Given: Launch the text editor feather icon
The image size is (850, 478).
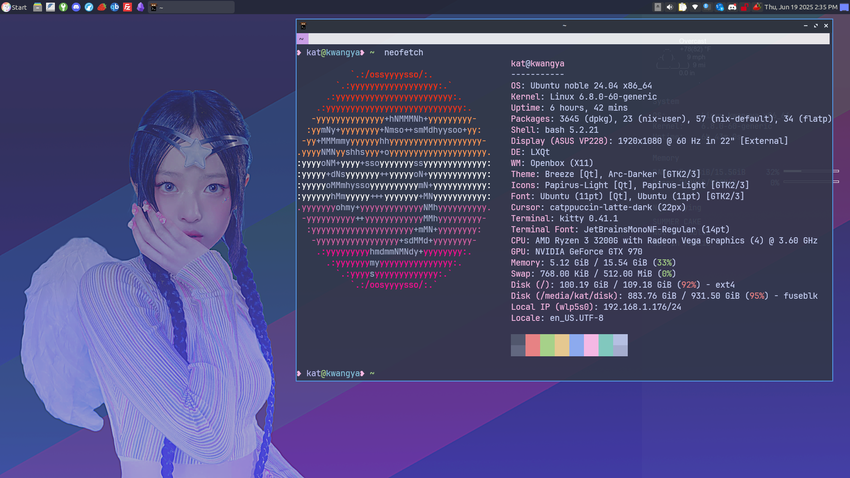Looking at the screenshot, I should (x=50, y=7).
